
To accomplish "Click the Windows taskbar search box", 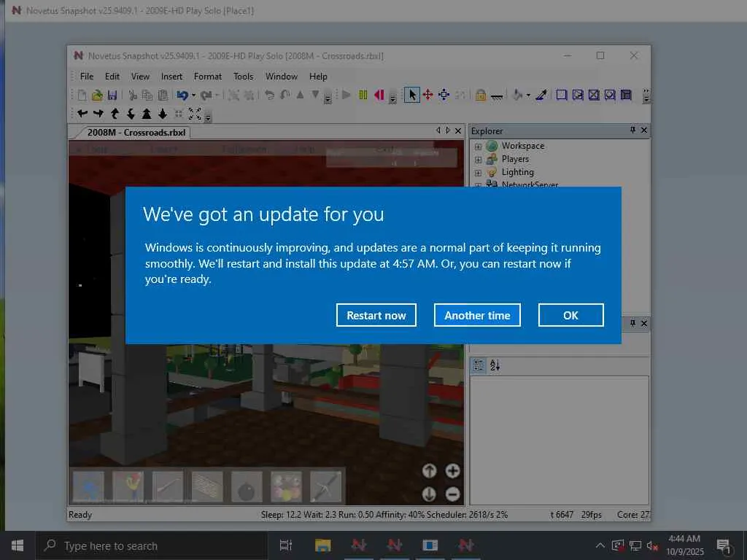I will pos(152,545).
